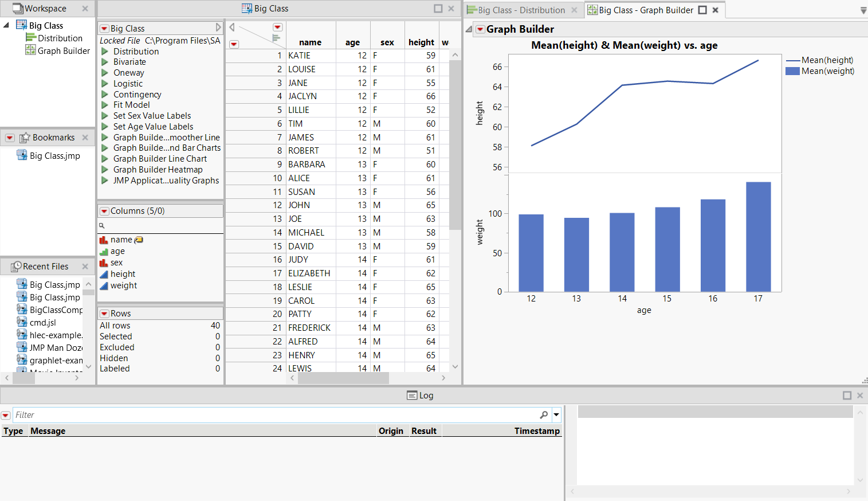This screenshot has width=868, height=501.
Task: Click into the Log Filter text field
Action: (275, 414)
